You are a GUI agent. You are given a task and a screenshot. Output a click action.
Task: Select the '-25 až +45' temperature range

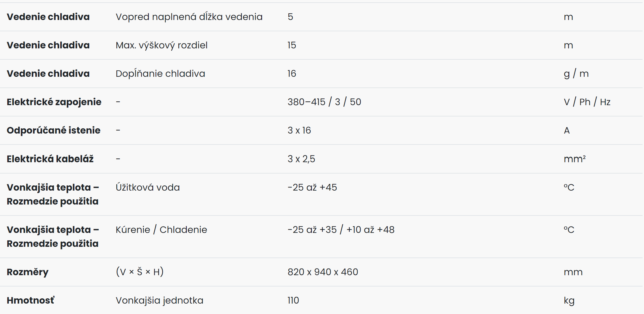[x=312, y=187]
